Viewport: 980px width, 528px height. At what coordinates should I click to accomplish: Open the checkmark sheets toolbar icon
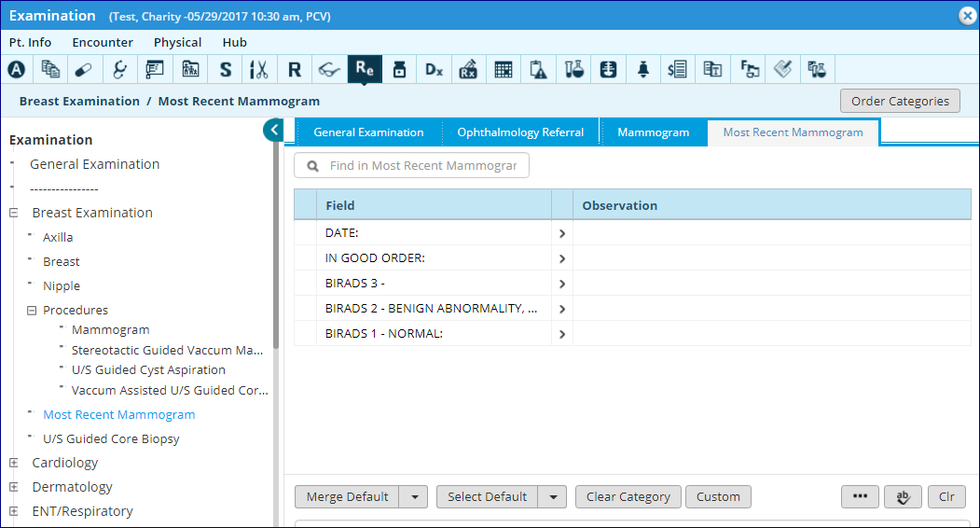[782, 69]
